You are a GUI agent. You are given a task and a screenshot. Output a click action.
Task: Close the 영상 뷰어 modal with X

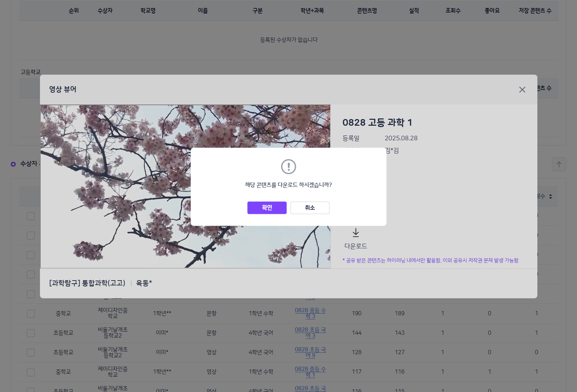tap(522, 90)
